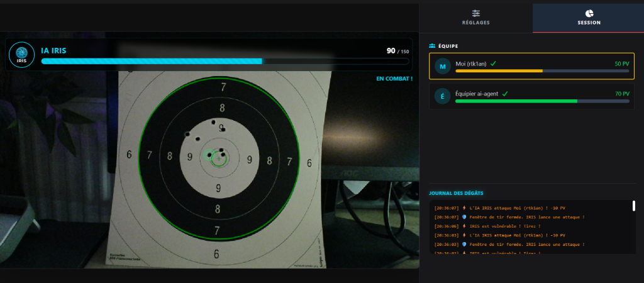Click the EN COMBAT ! status text
Screen dimensions: 644x283
pos(394,79)
